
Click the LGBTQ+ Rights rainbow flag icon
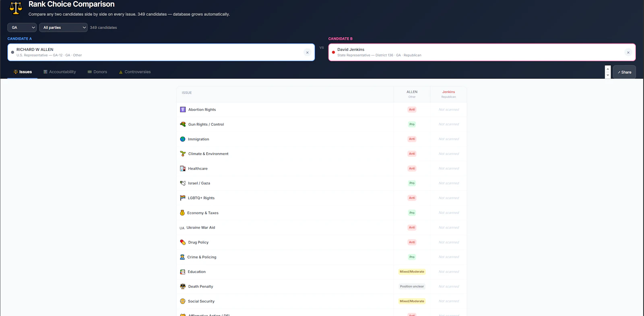(x=183, y=198)
